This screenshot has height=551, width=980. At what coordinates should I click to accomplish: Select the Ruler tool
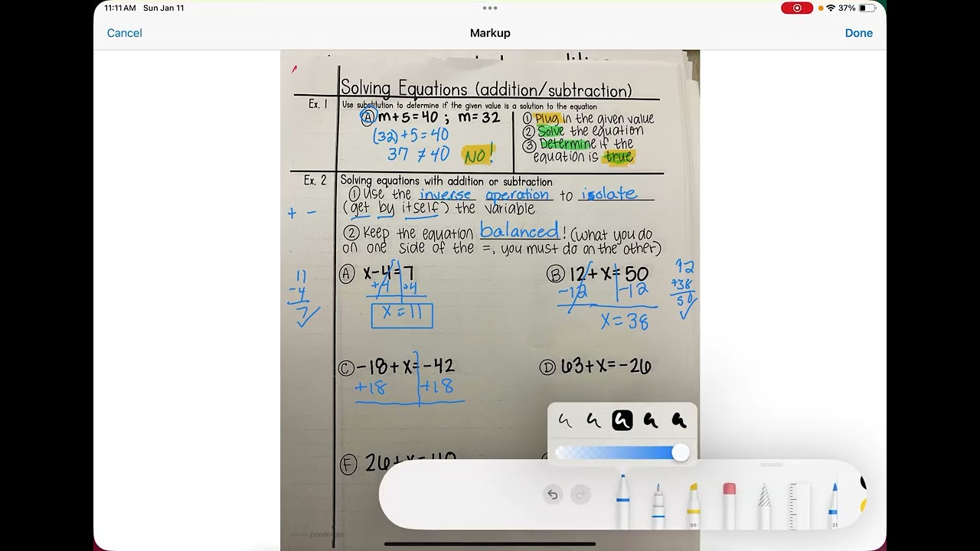coord(799,505)
